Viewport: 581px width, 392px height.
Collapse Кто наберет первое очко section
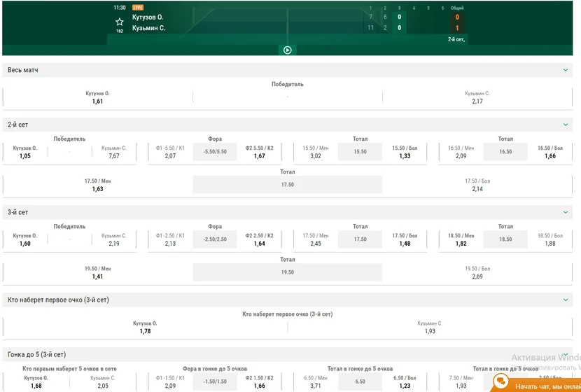(x=566, y=300)
